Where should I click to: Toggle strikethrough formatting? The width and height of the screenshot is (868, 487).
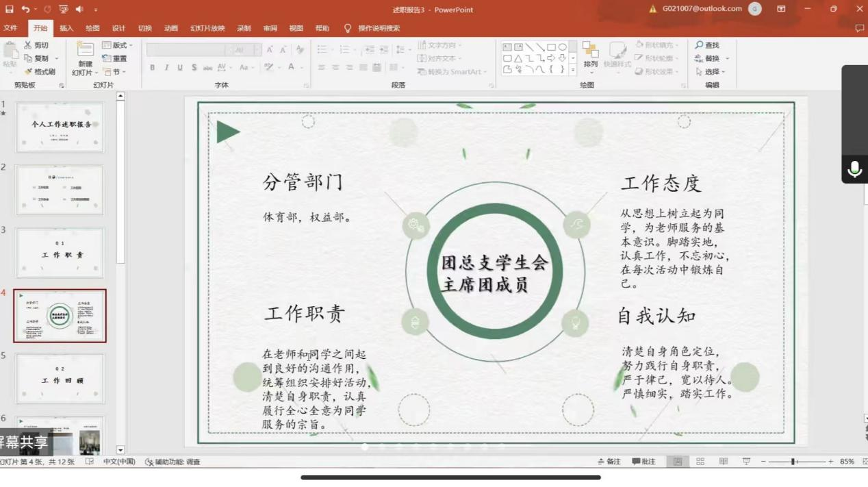208,67
